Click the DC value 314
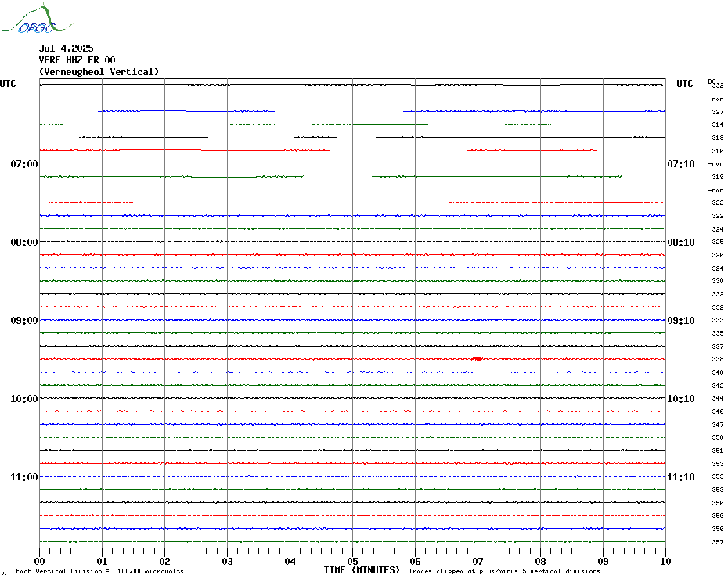 tap(718, 124)
